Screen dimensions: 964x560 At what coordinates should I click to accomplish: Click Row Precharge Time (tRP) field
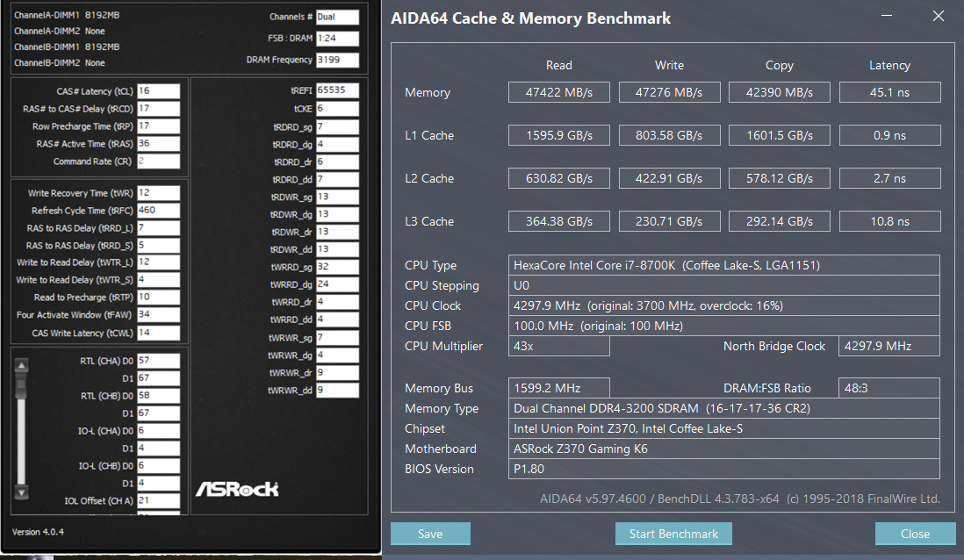(x=159, y=126)
